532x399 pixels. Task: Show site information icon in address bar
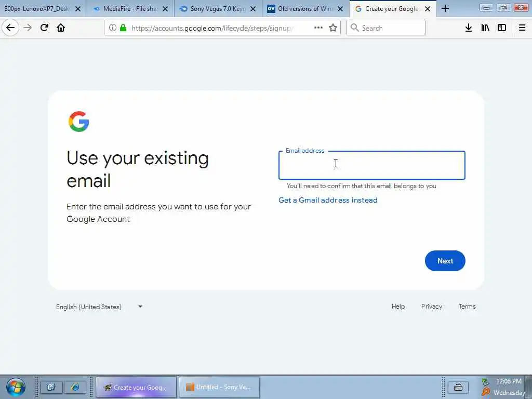(112, 28)
